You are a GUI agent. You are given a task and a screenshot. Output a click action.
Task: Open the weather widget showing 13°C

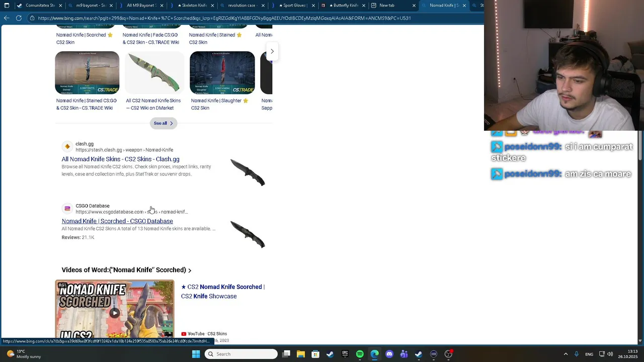[x=24, y=354]
